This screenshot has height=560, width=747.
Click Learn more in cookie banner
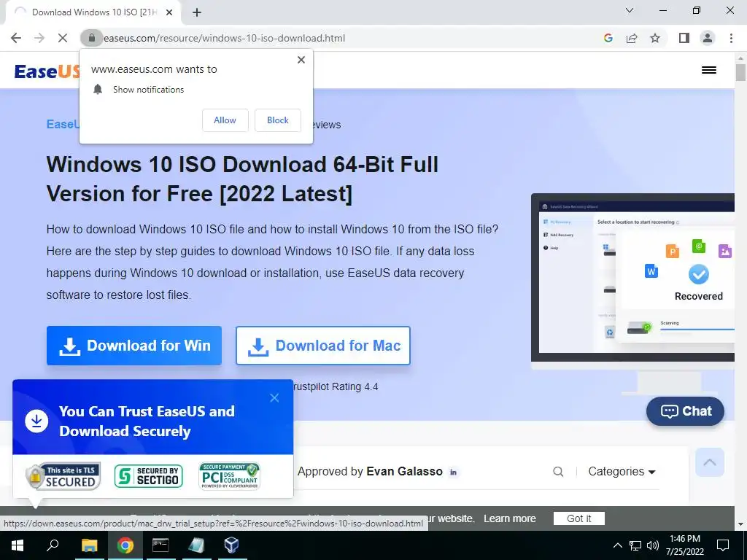tap(510, 518)
